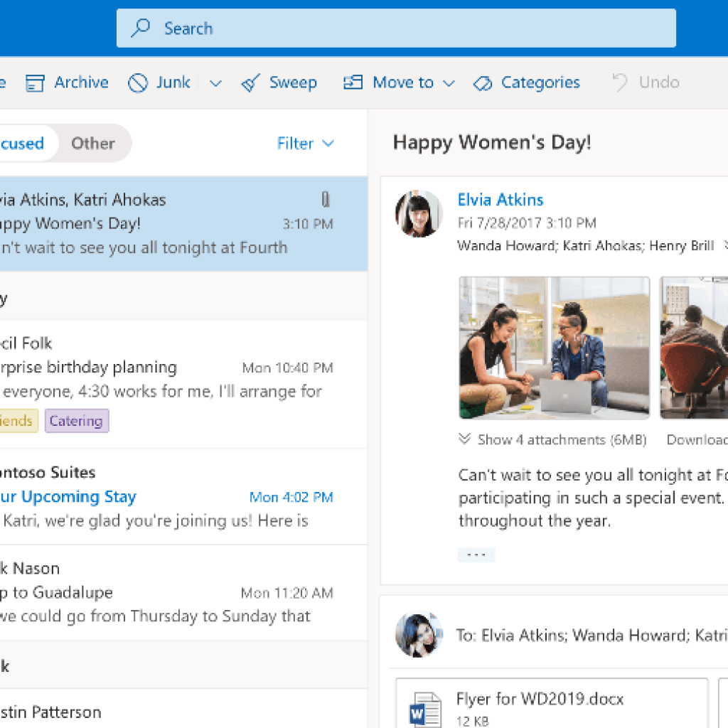
Task: Select the Catering category tag
Action: click(76, 421)
